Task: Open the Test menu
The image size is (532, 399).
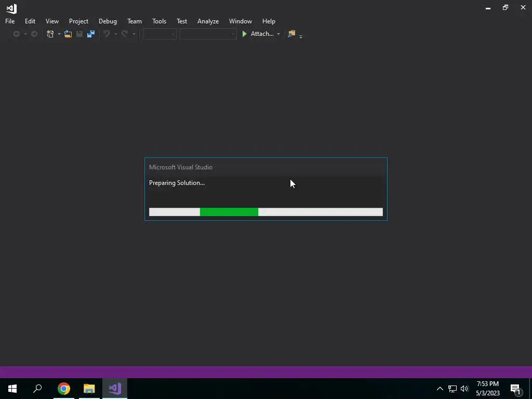Action: click(181, 21)
